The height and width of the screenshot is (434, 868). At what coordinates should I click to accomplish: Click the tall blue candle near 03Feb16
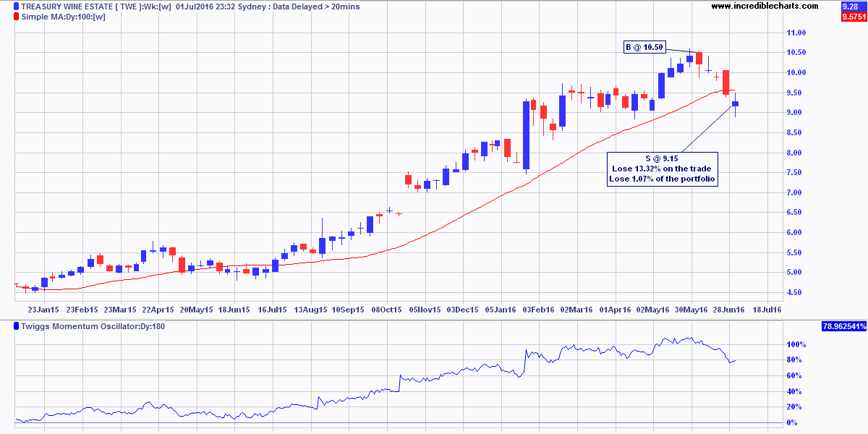pyautogui.click(x=526, y=135)
